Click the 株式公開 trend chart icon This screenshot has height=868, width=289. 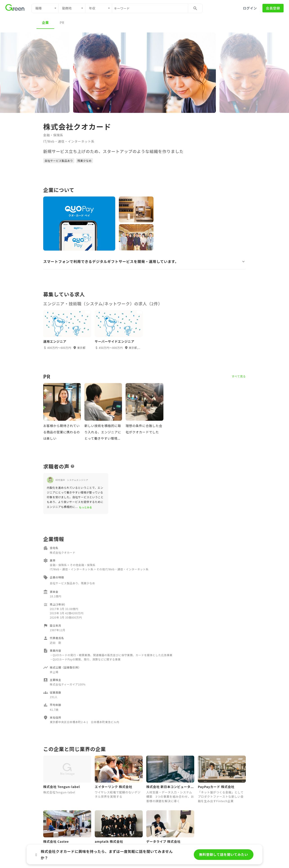tap(45, 667)
